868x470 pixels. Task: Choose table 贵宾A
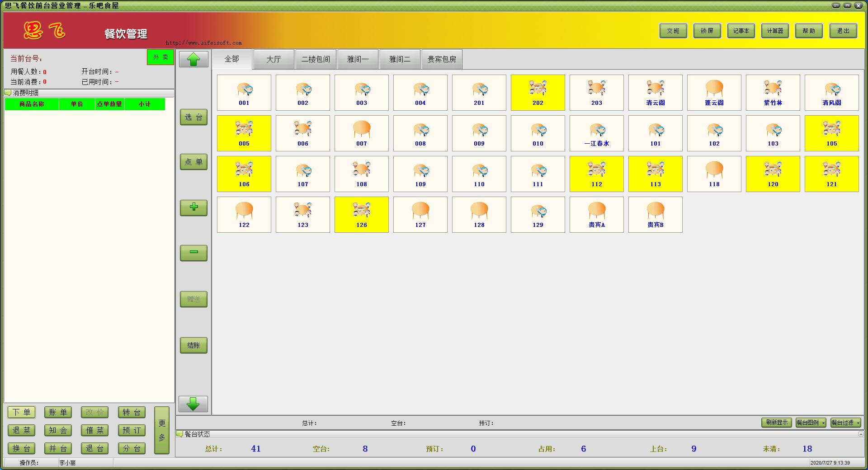tap(596, 214)
